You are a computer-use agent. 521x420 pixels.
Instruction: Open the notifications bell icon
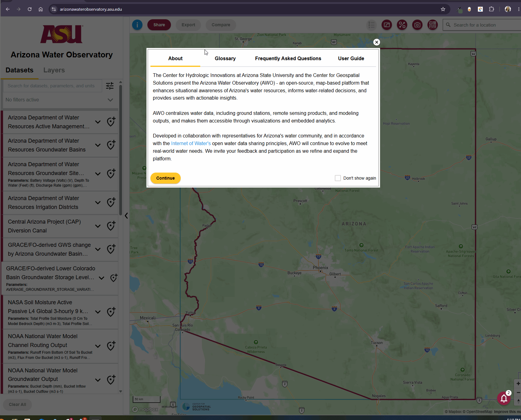504,398
